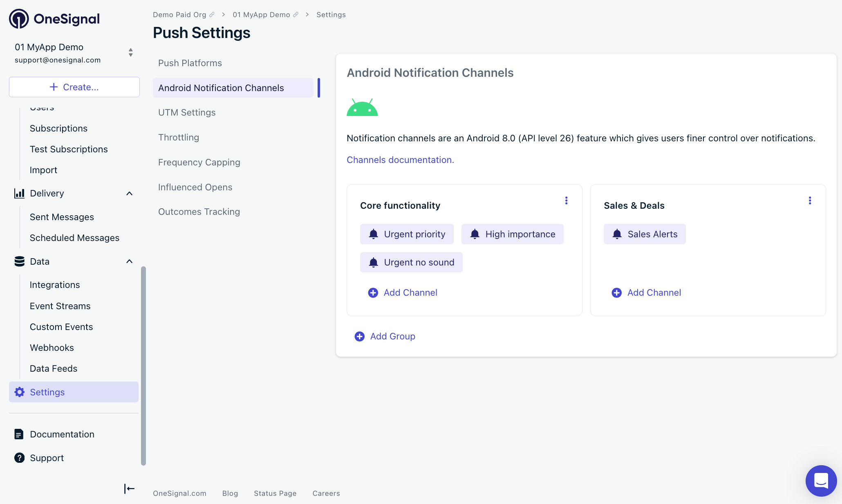Switch to Frequency Capping tab

(199, 162)
